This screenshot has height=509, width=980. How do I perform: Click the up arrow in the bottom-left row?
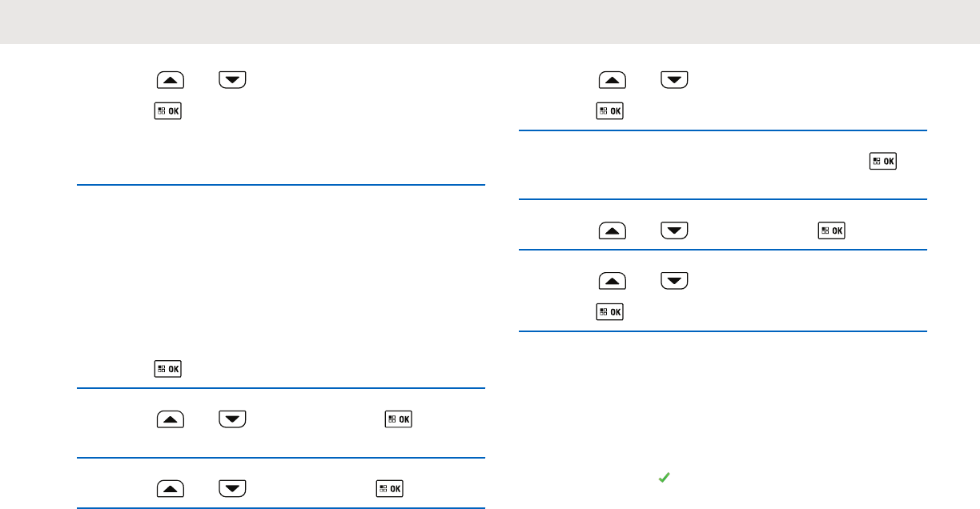[x=171, y=487]
